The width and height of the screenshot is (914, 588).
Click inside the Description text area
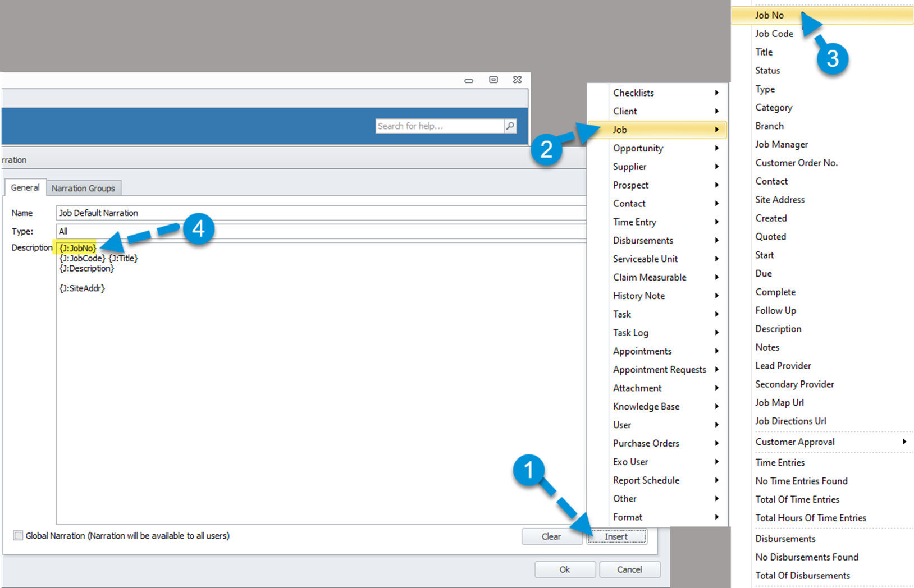tap(320, 393)
